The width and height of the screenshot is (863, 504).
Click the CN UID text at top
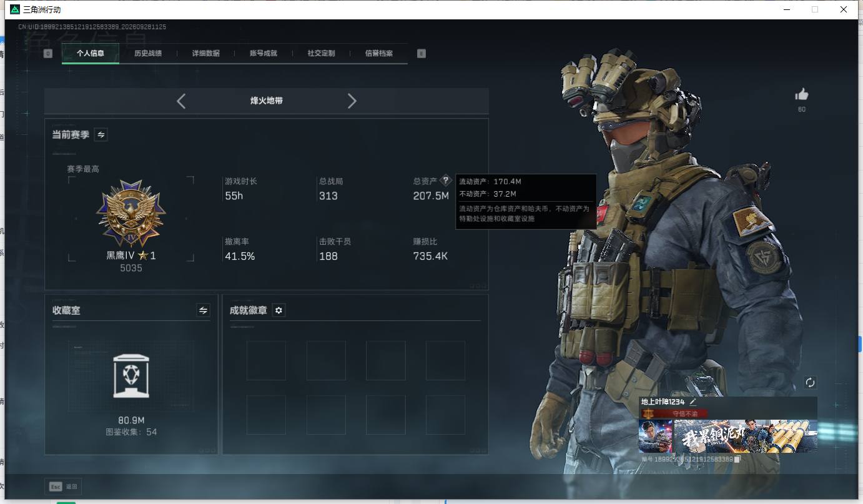pos(92,27)
